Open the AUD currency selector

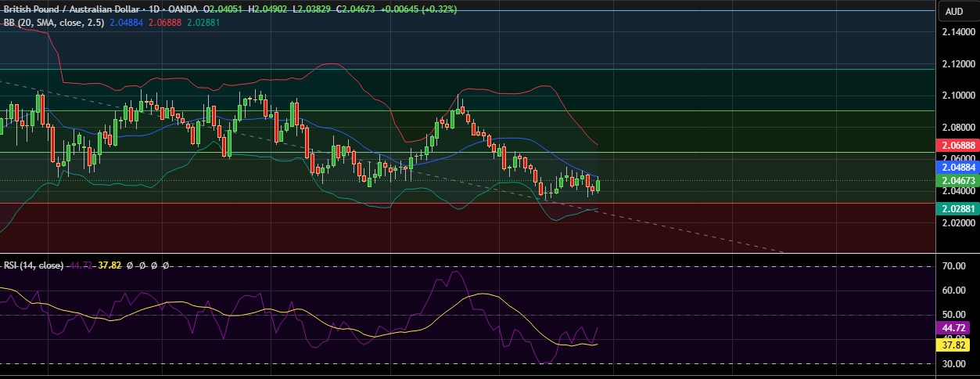[x=953, y=11]
